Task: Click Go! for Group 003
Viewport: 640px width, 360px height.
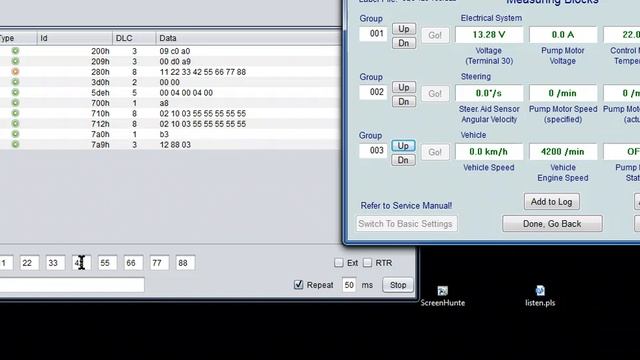Action: 435,152
